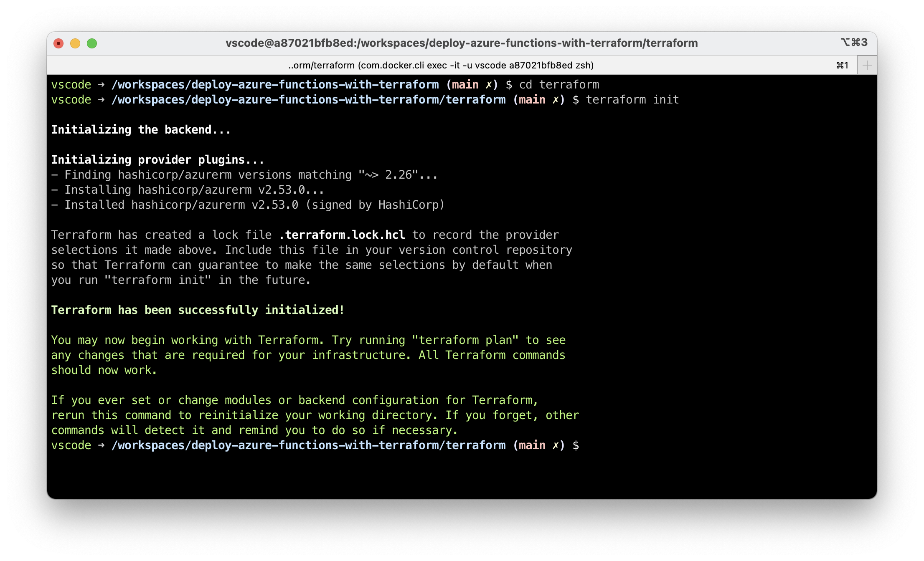The height and width of the screenshot is (561, 924).
Task: Click the 'selections it made above' line
Action: pyautogui.click(x=312, y=250)
